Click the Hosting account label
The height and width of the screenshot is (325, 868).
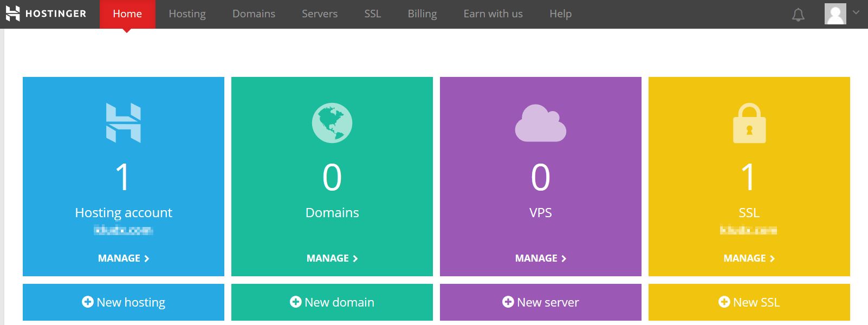pos(124,212)
